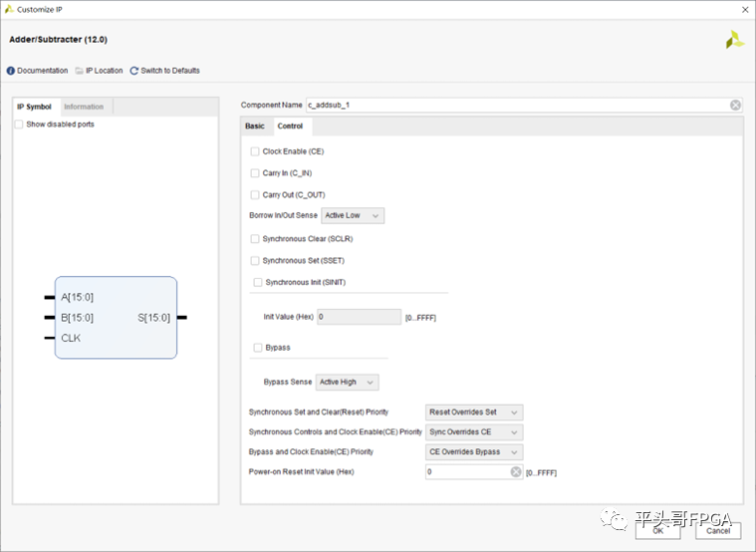Click the Borrow In/Out Sense label
The height and width of the screenshot is (552, 756).
(x=284, y=215)
